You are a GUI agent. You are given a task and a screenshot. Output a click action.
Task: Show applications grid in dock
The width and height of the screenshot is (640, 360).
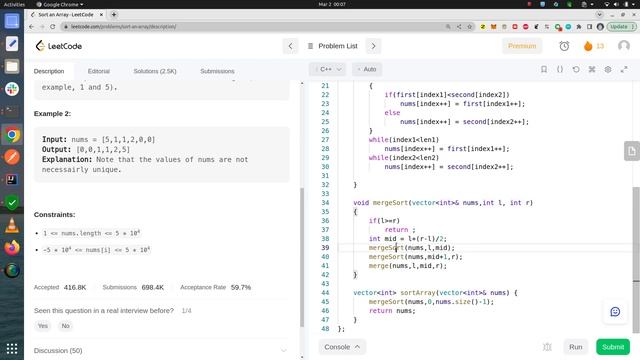pyautogui.click(x=12, y=348)
